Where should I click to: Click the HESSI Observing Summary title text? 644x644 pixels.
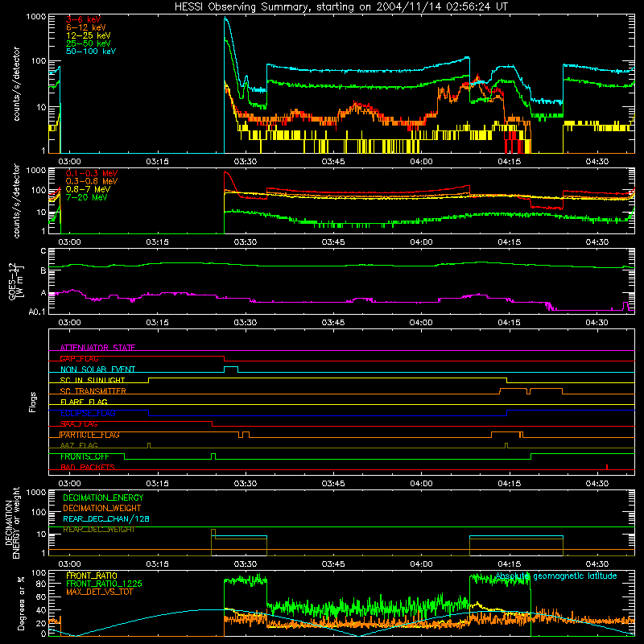pos(341,7)
